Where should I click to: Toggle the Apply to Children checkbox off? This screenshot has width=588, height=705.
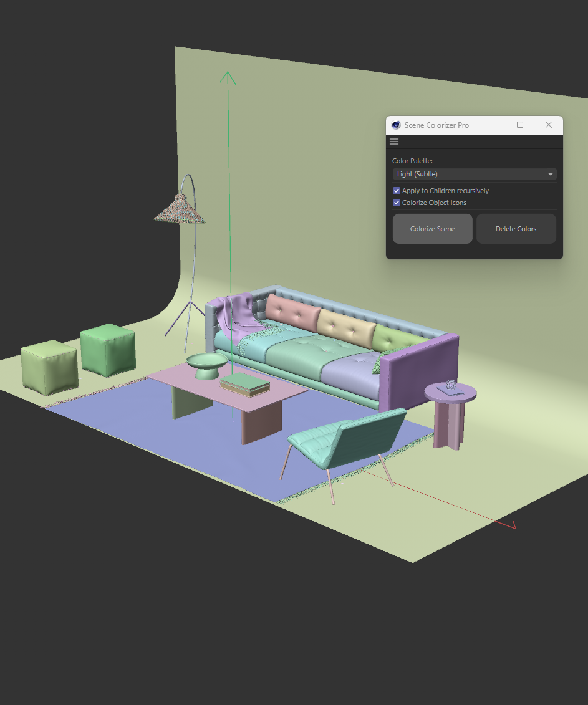pos(397,190)
